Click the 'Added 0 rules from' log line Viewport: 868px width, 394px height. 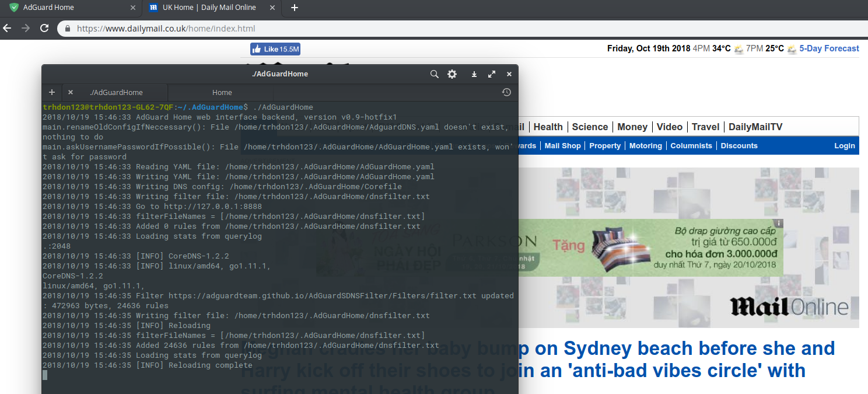[x=232, y=226]
